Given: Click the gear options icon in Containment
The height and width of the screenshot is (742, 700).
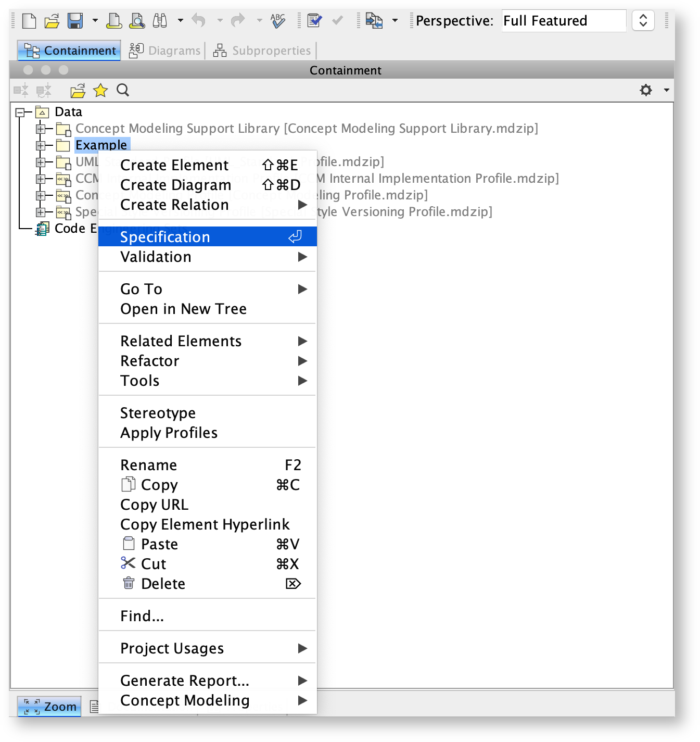Looking at the screenshot, I should (646, 90).
